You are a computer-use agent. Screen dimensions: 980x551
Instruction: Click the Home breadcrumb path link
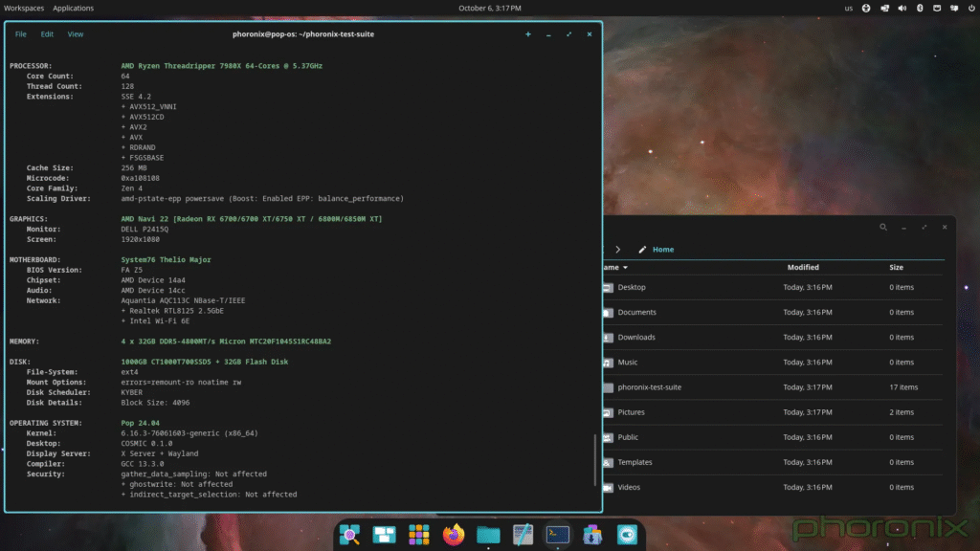(x=663, y=250)
